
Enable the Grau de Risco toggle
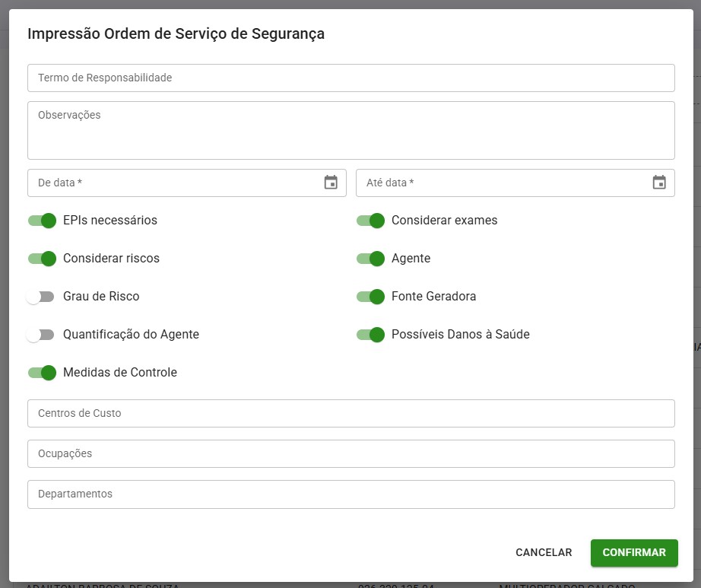pyautogui.click(x=40, y=297)
